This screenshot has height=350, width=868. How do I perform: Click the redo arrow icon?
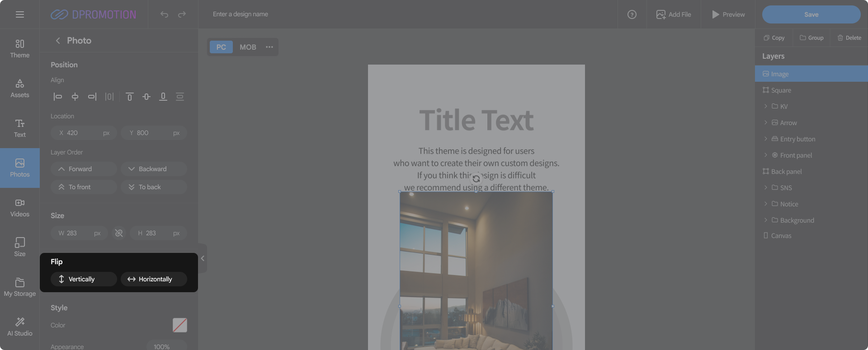(x=182, y=14)
